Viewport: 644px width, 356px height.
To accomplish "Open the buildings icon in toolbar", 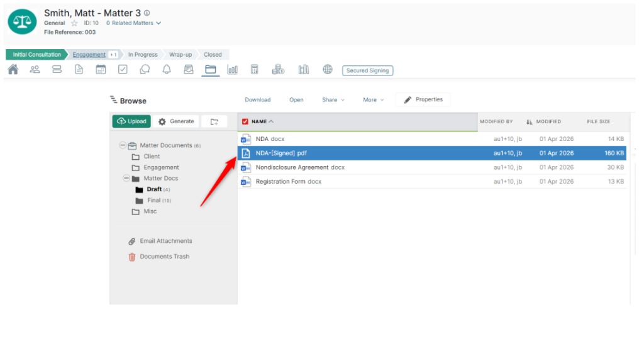I will click(x=304, y=69).
